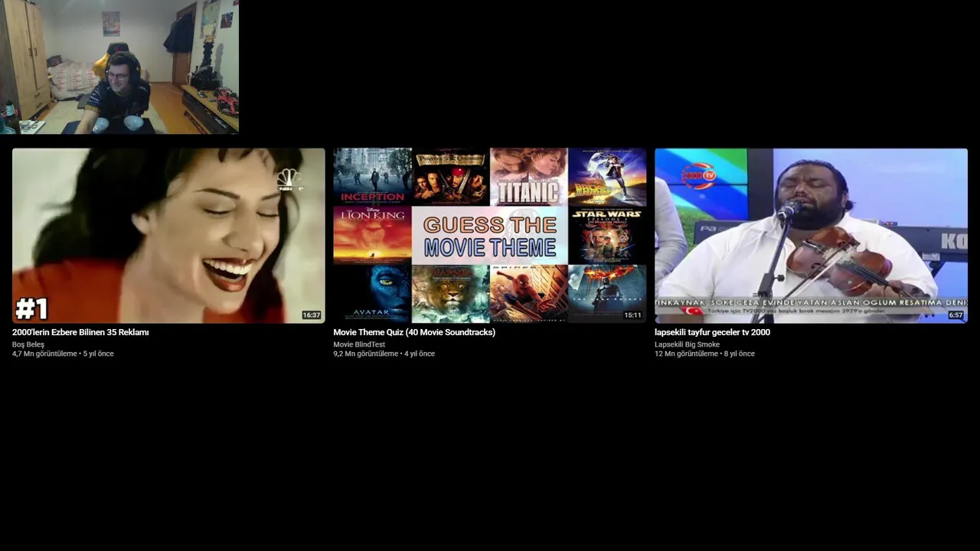Click title '2000'lerin Ezbere Bilinen 35 Reklamı'
Image resolution: width=980 pixels, height=551 pixels.
coord(80,332)
